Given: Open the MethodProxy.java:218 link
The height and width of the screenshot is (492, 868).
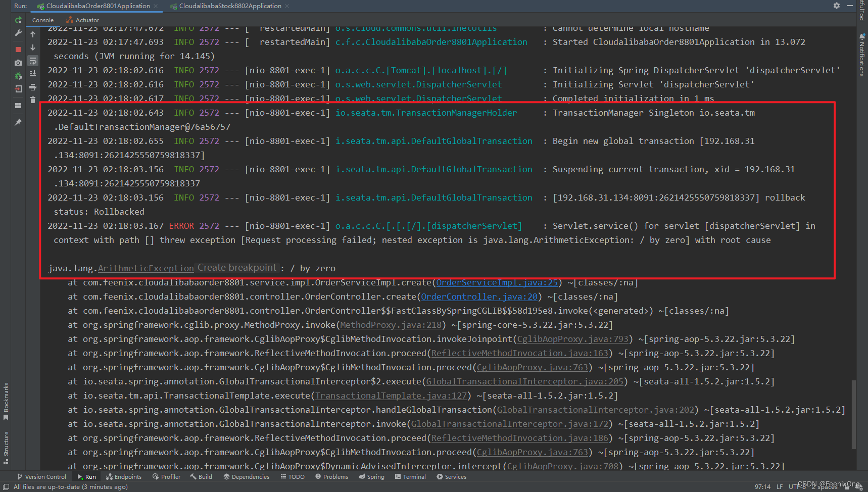Looking at the screenshot, I should [391, 325].
